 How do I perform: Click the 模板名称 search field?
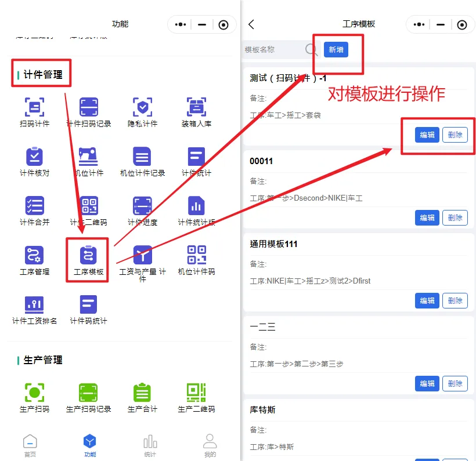tap(274, 50)
